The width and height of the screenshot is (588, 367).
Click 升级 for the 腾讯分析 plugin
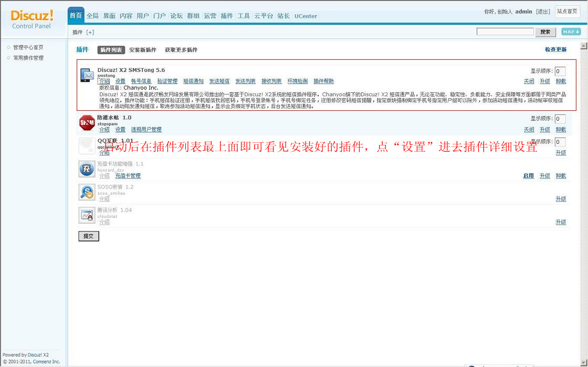[561, 222]
